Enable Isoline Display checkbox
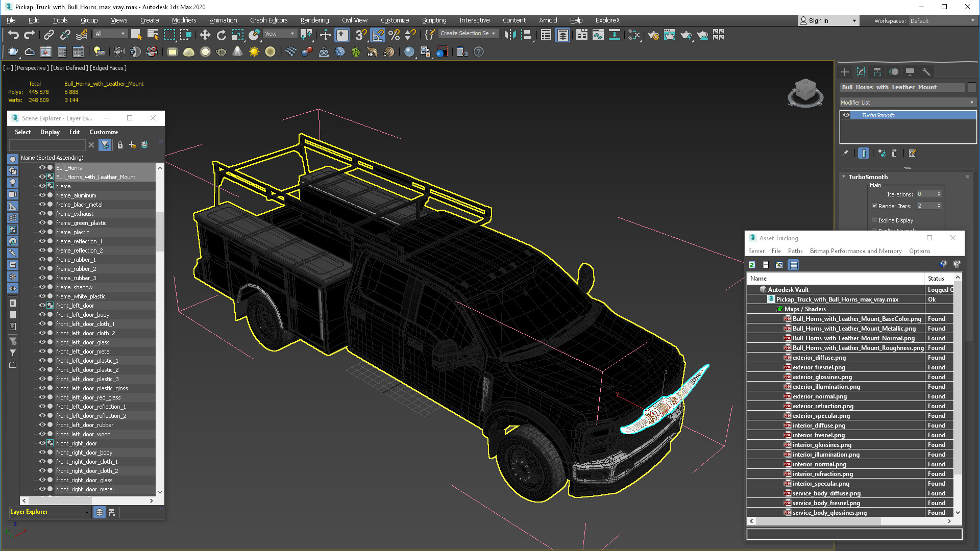Screen dimensions: 980x551 click(x=875, y=220)
